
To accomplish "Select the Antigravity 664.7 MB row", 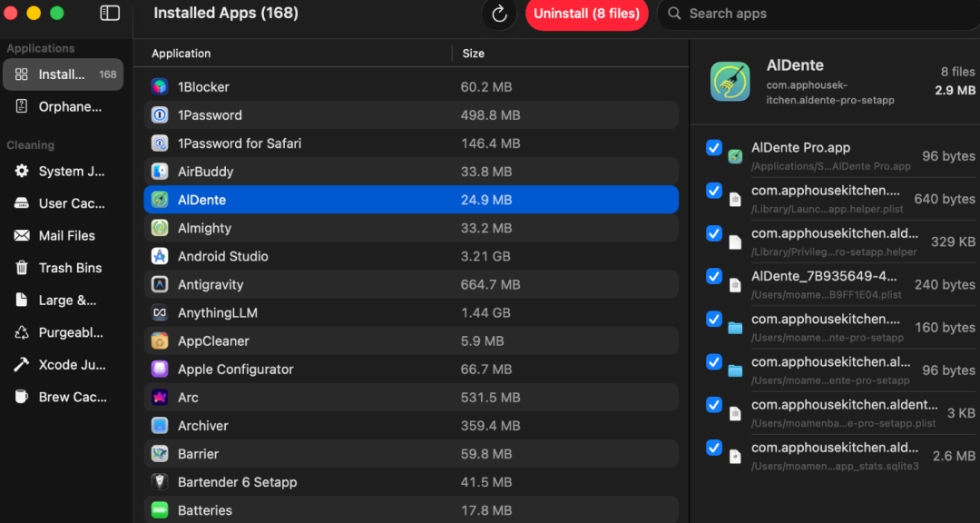I will (411, 284).
